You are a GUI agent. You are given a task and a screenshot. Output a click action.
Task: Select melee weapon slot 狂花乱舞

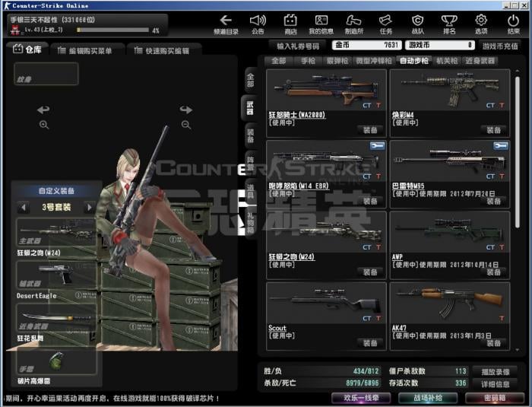coord(56,318)
